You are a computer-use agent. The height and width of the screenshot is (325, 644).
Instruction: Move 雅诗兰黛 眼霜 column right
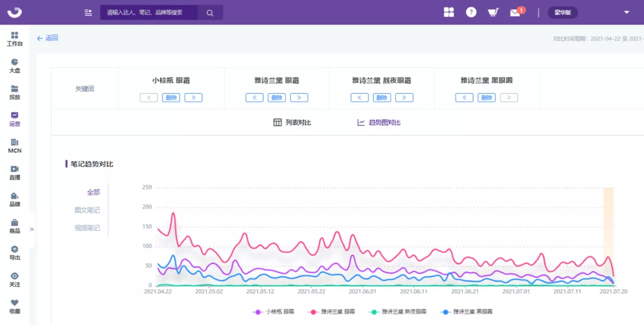pos(299,98)
